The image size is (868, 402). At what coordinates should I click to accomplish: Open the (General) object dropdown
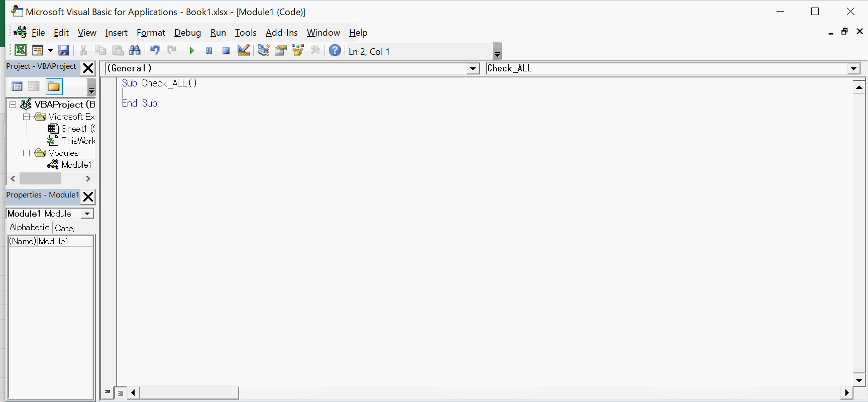coord(473,69)
